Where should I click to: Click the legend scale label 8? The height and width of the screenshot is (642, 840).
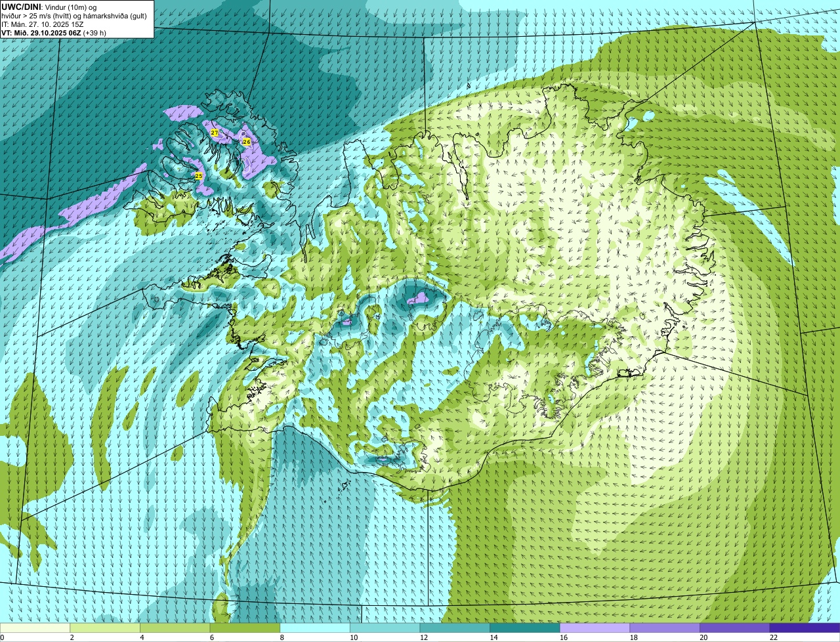coord(282,637)
